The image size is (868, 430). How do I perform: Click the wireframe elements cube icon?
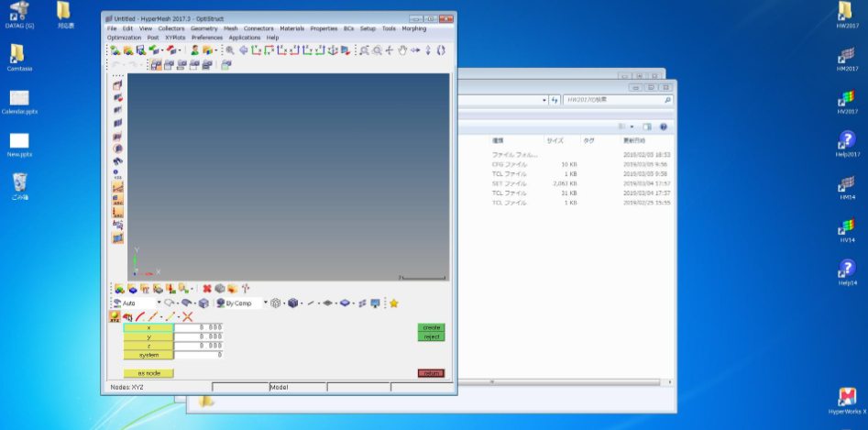point(275,303)
